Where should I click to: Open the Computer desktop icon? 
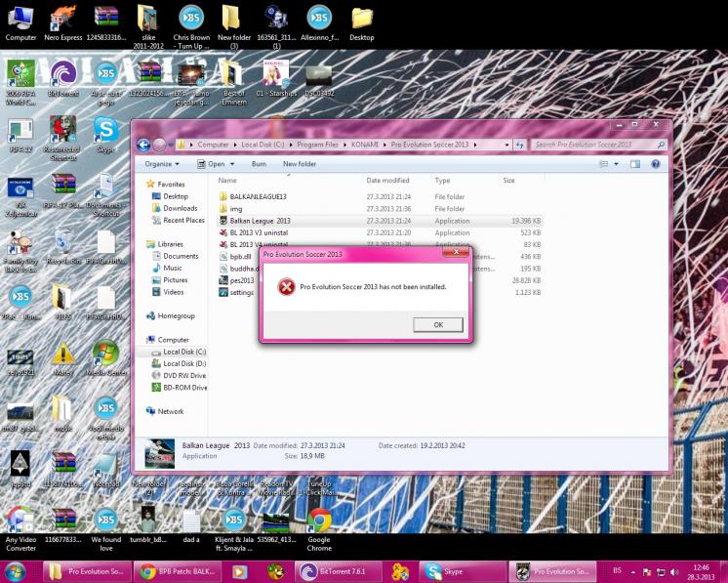[x=20, y=22]
